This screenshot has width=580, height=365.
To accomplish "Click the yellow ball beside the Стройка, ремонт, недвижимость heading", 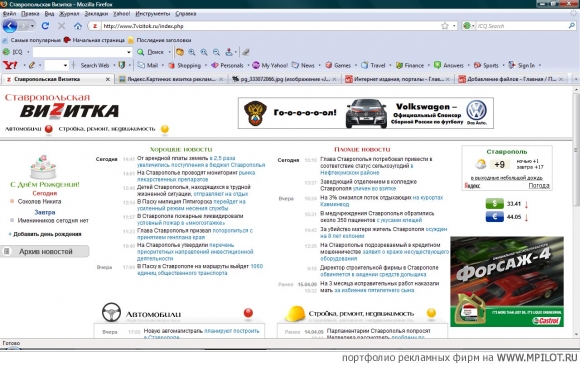I will point(431,313).
